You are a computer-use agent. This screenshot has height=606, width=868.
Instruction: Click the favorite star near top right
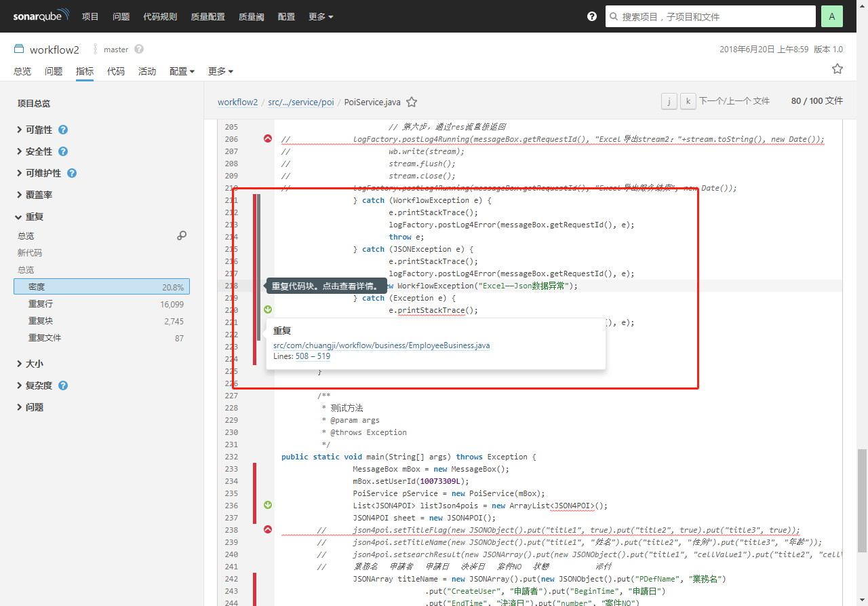[837, 69]
